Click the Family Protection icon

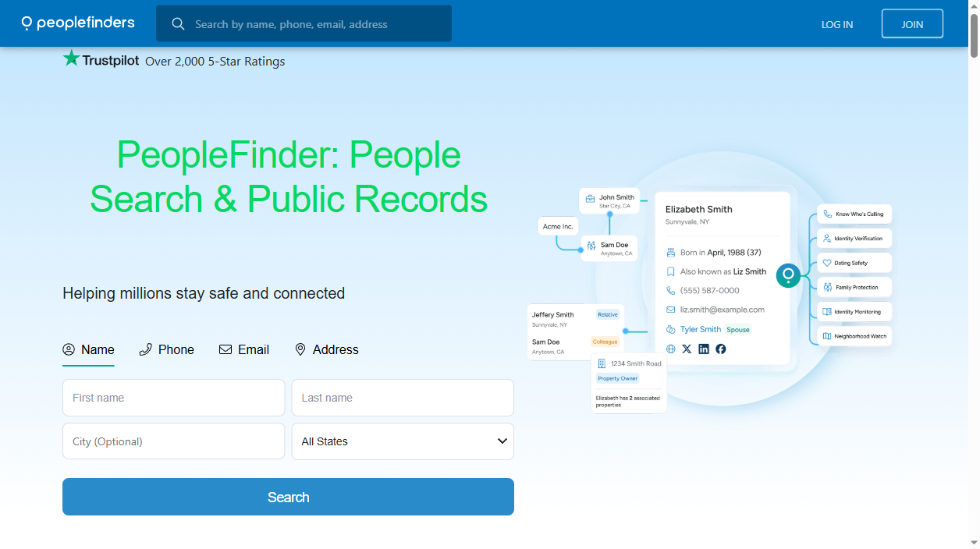[827, 287]
